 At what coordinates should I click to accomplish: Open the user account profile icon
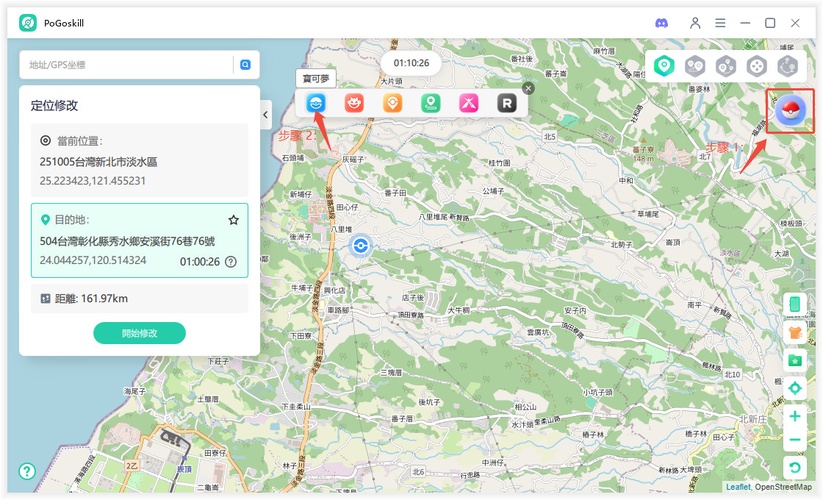[695, 23]
